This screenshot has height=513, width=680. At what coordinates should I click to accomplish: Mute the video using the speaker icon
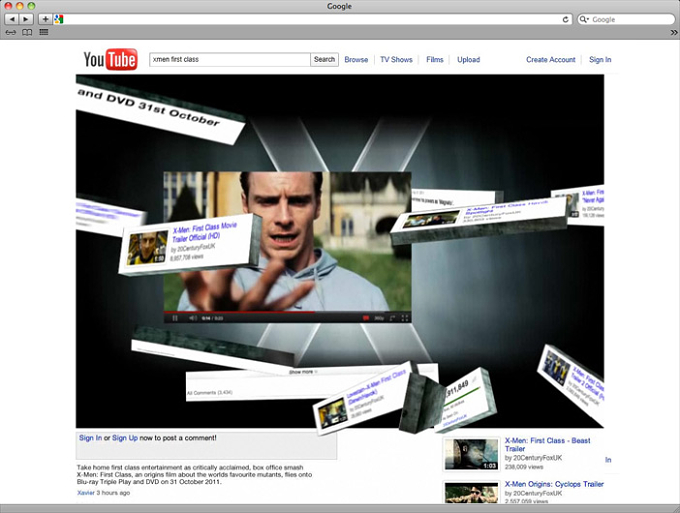pyautogui.click(x=193, y=318)
